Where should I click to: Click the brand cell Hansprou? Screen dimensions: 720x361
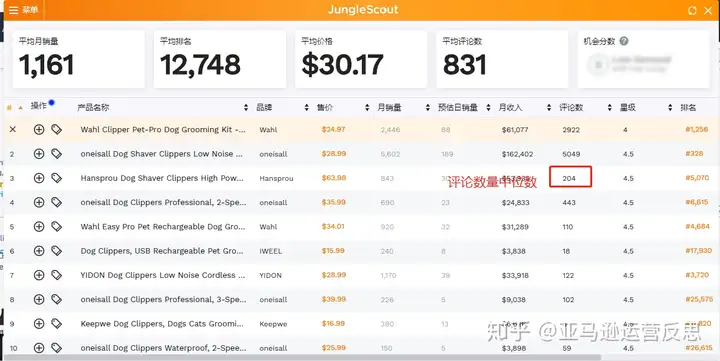(x=276, y=178)
